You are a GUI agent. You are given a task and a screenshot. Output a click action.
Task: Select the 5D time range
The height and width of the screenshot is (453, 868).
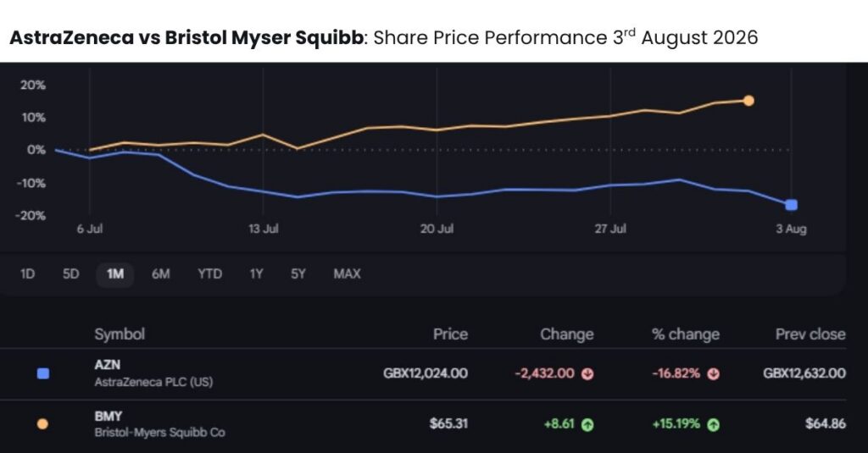[71, 273]
